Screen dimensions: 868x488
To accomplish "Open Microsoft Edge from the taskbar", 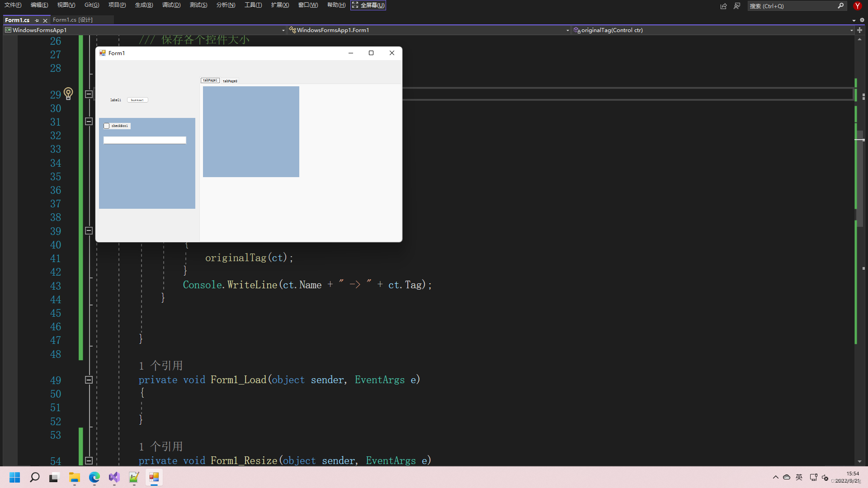I will coord(94,478).
